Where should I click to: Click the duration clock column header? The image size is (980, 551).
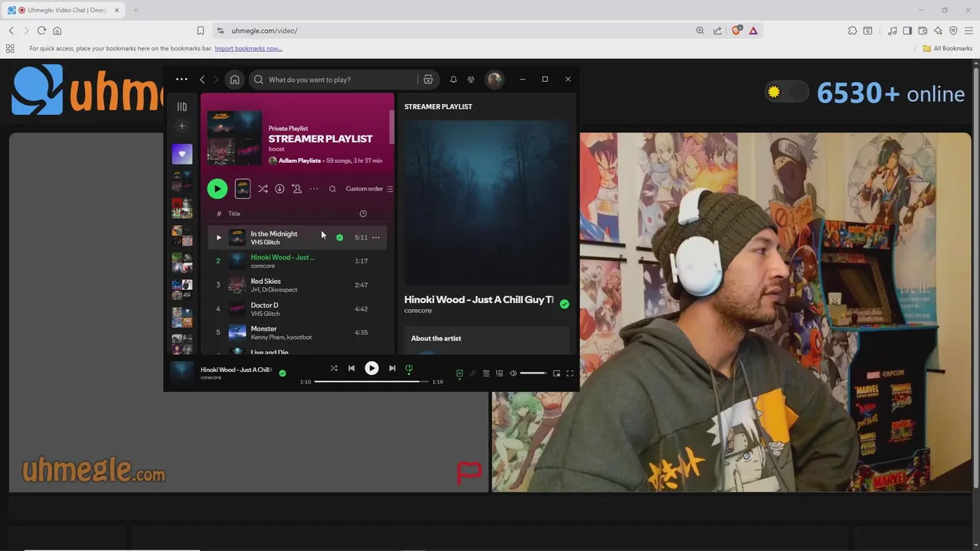pos(363,214)
